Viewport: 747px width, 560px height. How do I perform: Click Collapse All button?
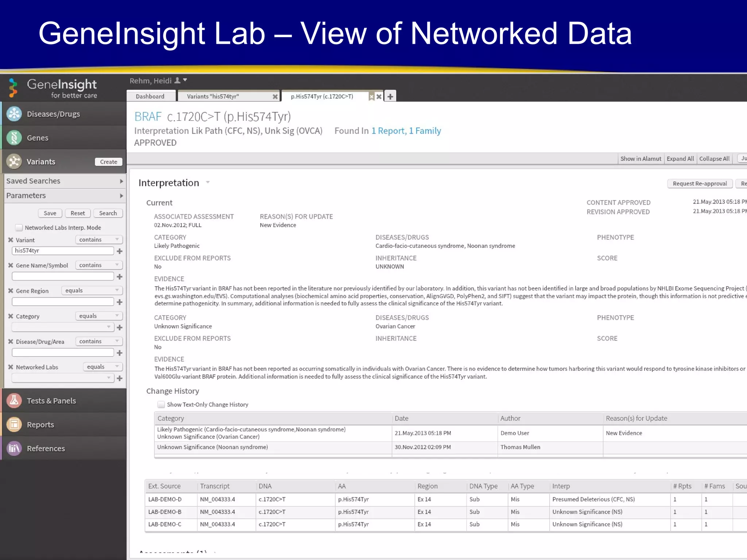(x=714, y=159)
